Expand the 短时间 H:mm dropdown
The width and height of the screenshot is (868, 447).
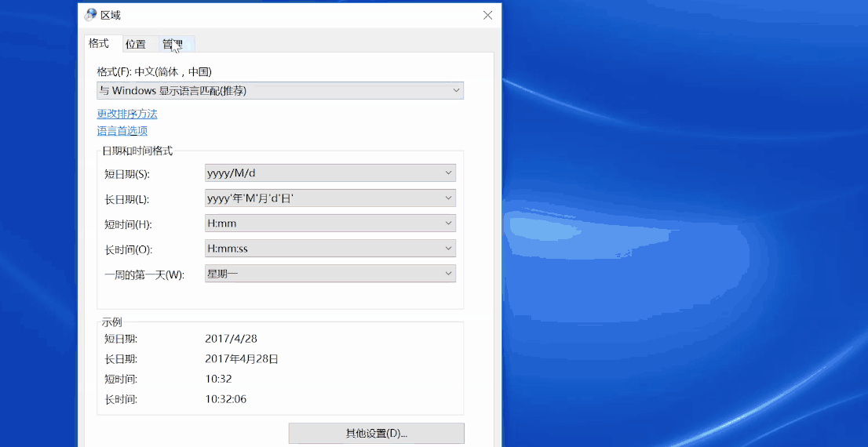point(330,223)
